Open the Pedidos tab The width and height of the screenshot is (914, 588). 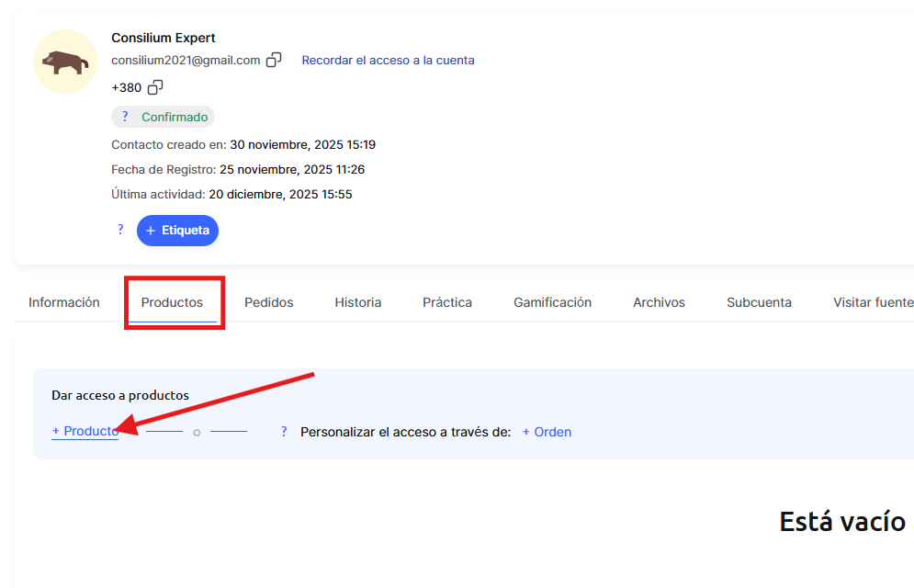pyautogui.click(x=268, y=302)
